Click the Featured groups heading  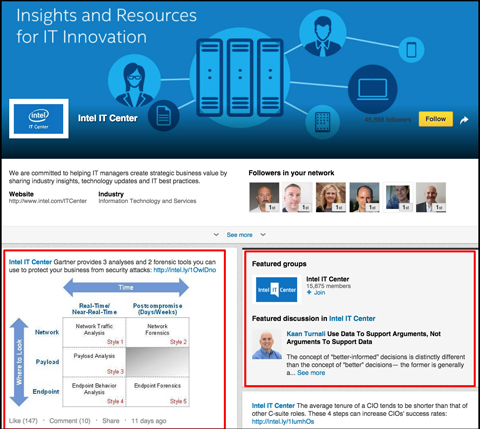(279, 264)
